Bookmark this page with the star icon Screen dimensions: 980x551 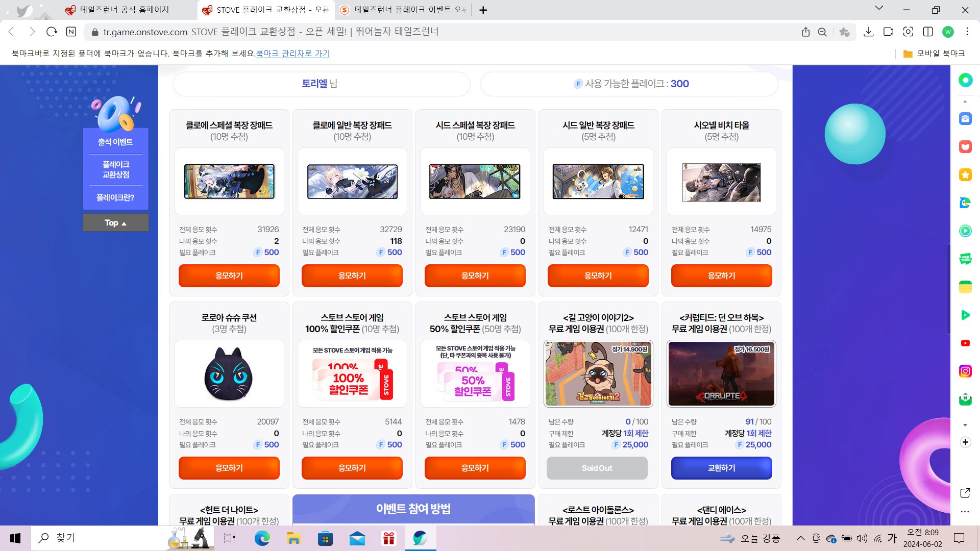coord(844,32)
